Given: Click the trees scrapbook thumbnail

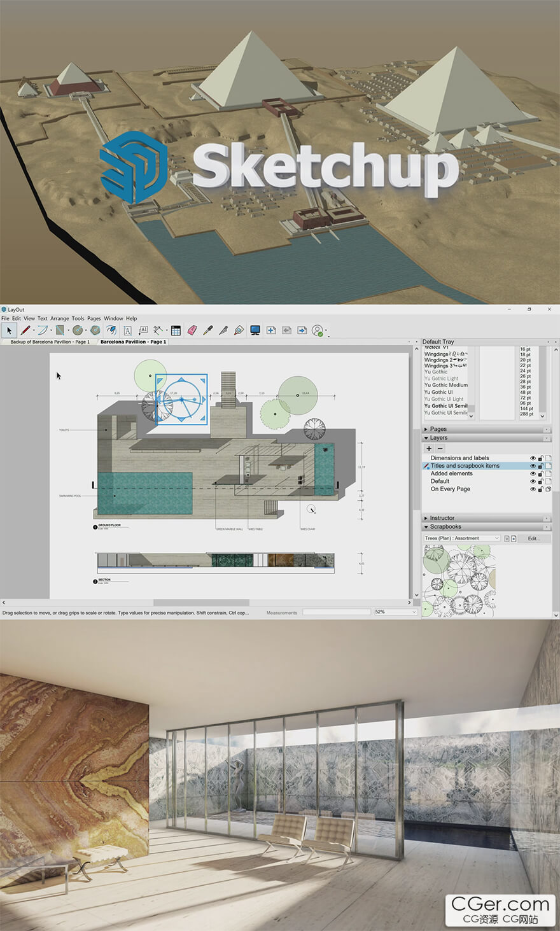Looking at the screenshot, I should pos(459,580).
